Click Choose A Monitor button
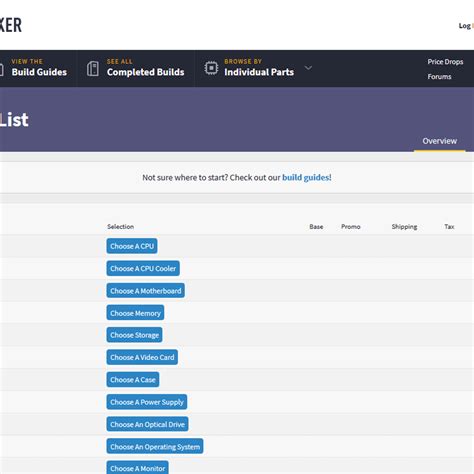Viewport: 474px width, 474px height. (x=137, y=468)
